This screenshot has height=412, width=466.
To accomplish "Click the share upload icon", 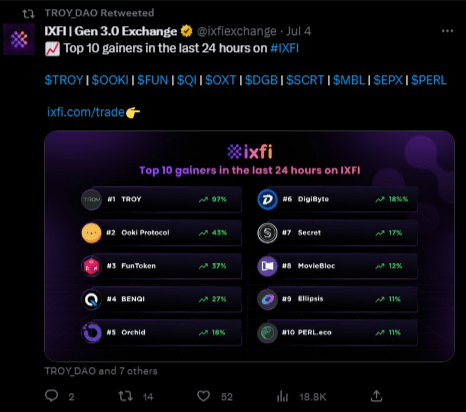I will point(376,396).
